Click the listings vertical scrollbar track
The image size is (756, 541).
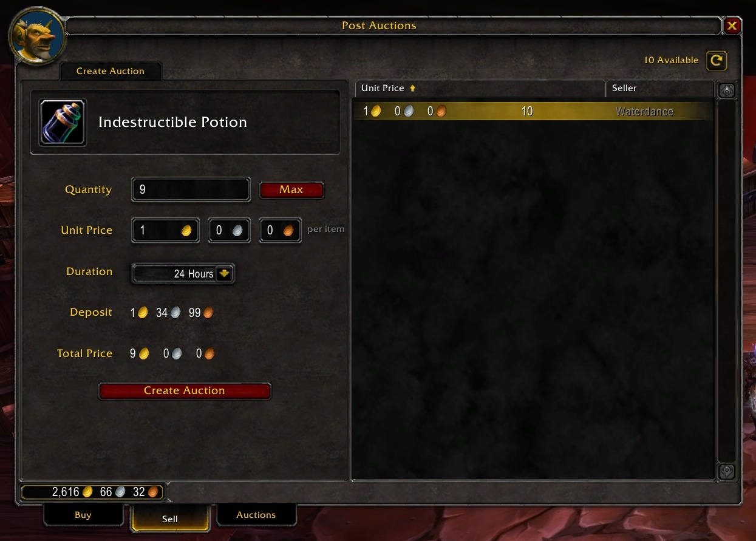726,281
